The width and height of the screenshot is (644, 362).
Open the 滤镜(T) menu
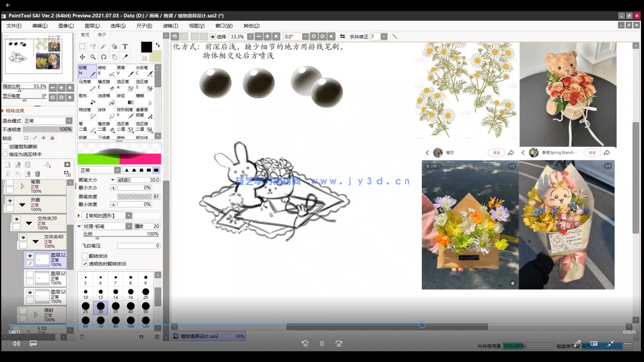[170, 26]
